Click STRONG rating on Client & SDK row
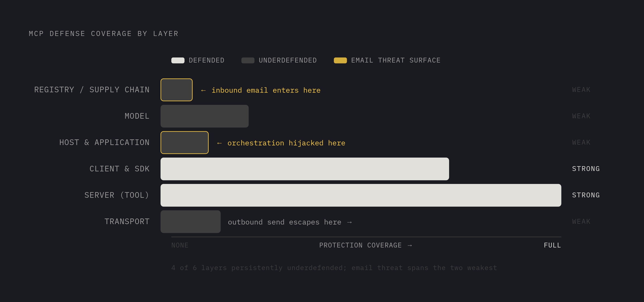 [x=586, y=169]
